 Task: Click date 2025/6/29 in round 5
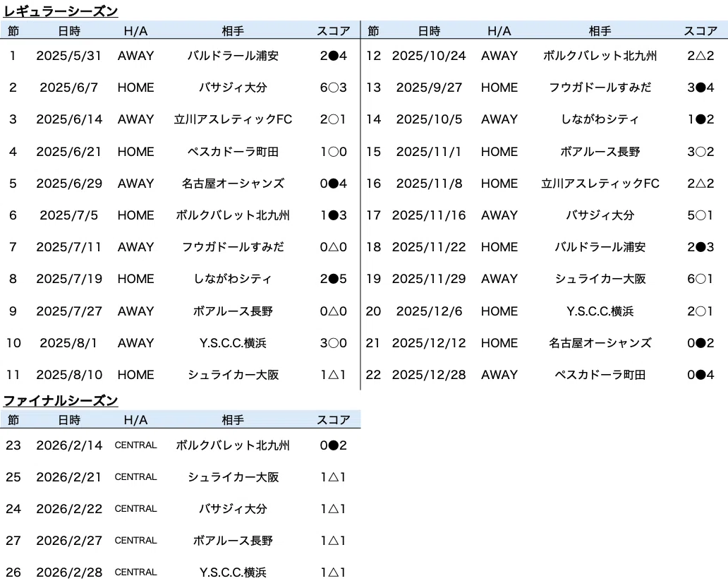(x=69, y=184)
